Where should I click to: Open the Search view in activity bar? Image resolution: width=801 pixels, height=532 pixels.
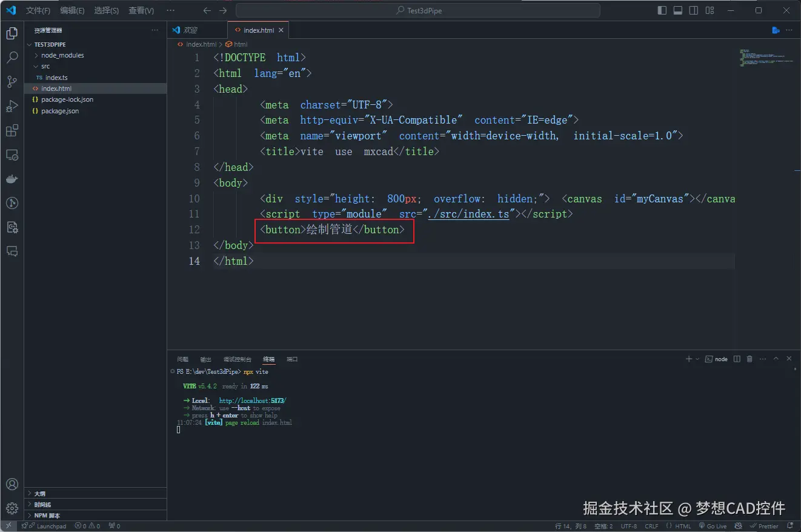click(12, 58)
